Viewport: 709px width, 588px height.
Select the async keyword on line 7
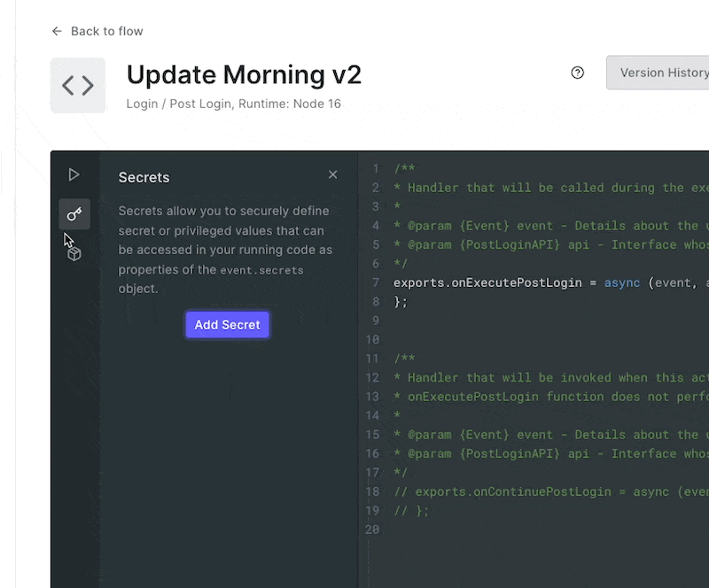point(622,282)
